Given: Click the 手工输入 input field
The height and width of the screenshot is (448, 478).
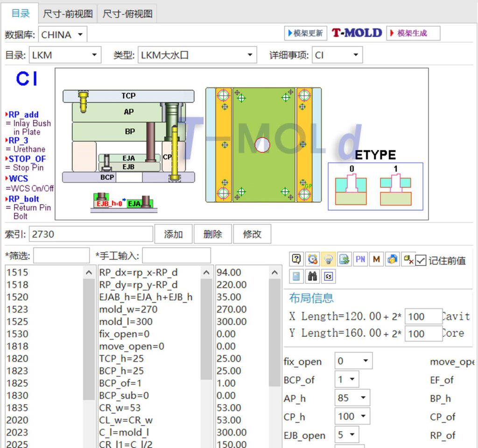Looking at the screenshot, I should click(x=176, y=256).
